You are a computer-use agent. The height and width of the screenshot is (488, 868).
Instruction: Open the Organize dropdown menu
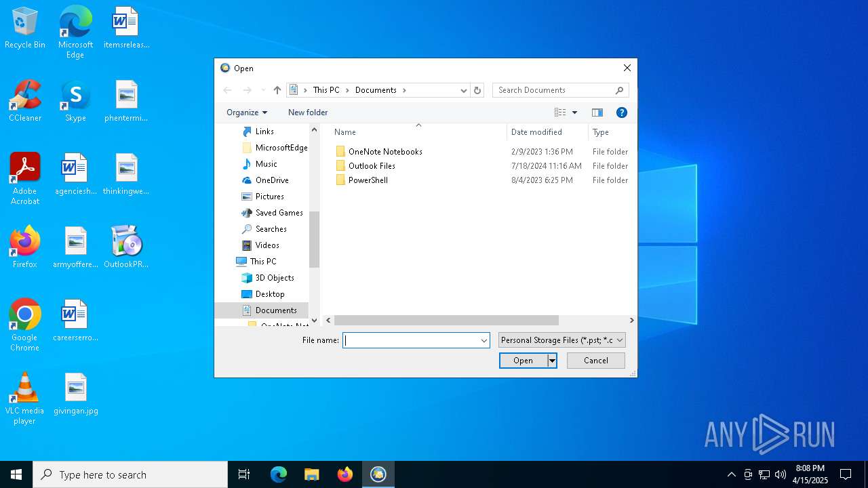247,113
